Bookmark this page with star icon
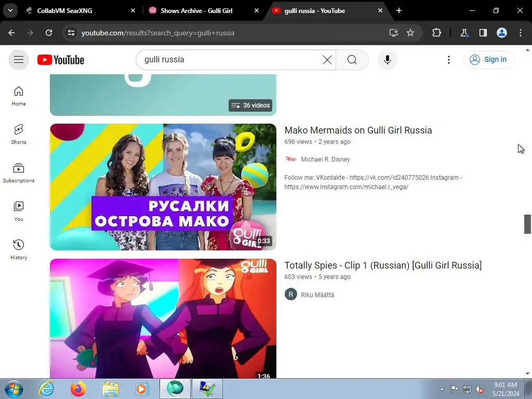532x399 pixels. 410,33
